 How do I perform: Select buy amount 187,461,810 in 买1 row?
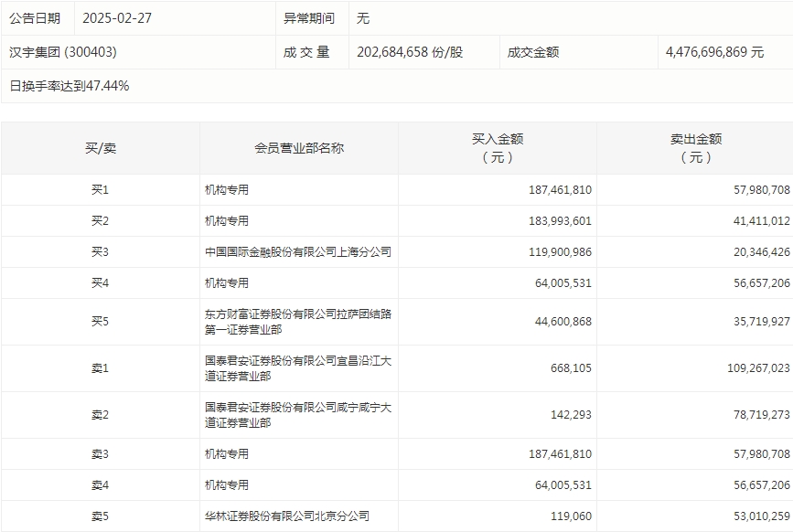(560, 190)
